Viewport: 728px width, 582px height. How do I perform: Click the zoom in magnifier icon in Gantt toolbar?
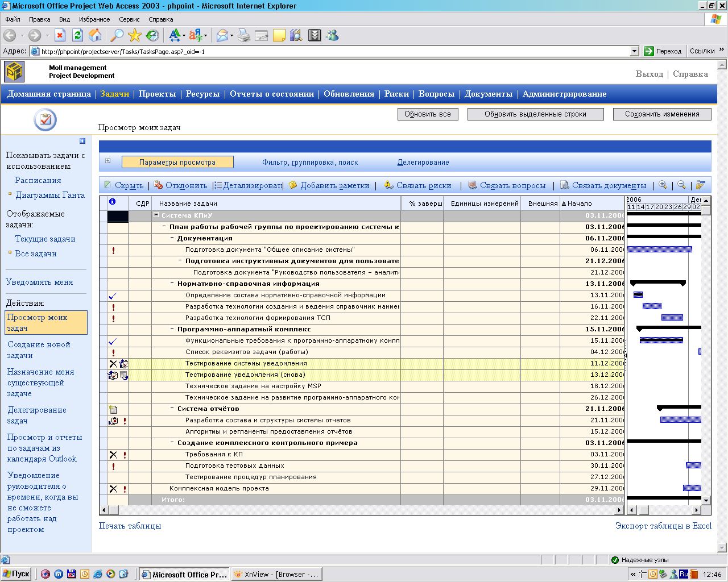coord(663,185)
